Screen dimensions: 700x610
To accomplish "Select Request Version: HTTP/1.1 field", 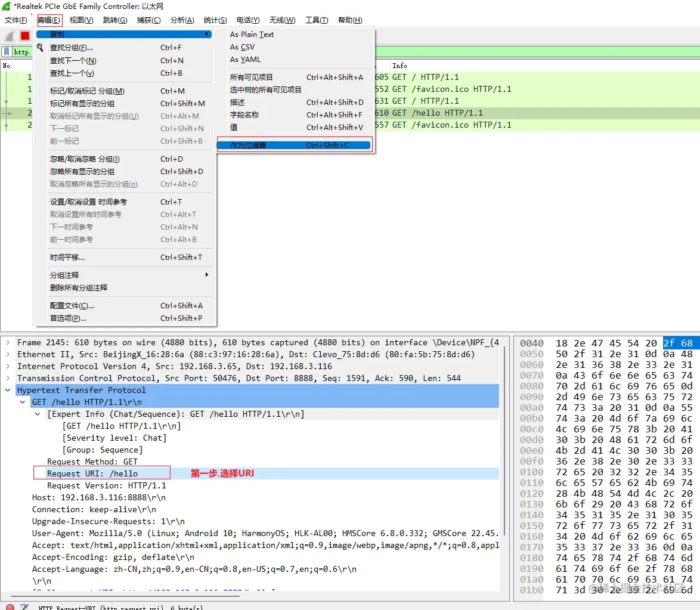I will point(107,486).
